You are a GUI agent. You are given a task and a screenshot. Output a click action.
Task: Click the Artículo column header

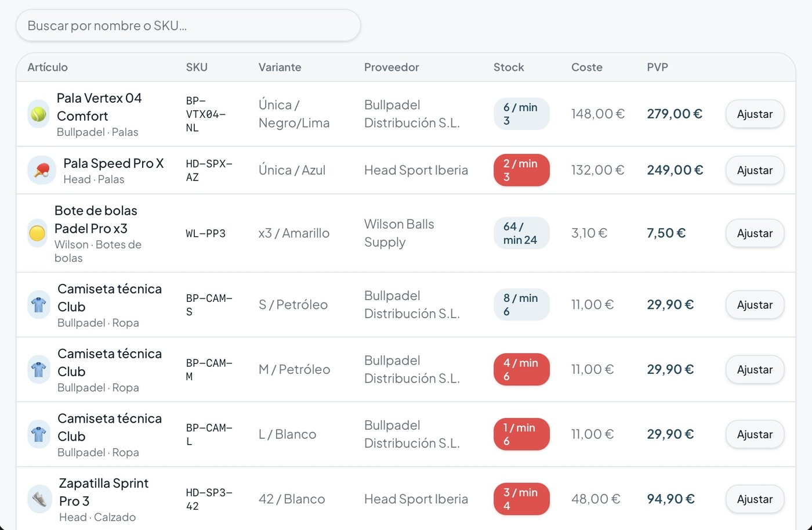point(48,67)
